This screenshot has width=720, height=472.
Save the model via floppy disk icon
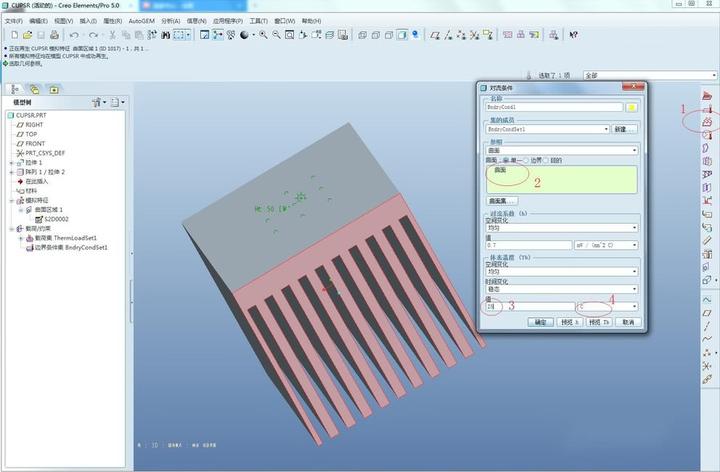[x=41, y=35]
